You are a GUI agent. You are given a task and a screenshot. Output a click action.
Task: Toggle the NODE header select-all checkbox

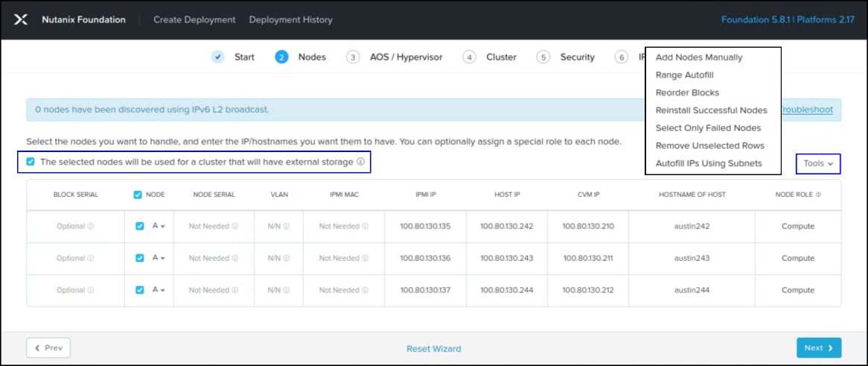138,195
